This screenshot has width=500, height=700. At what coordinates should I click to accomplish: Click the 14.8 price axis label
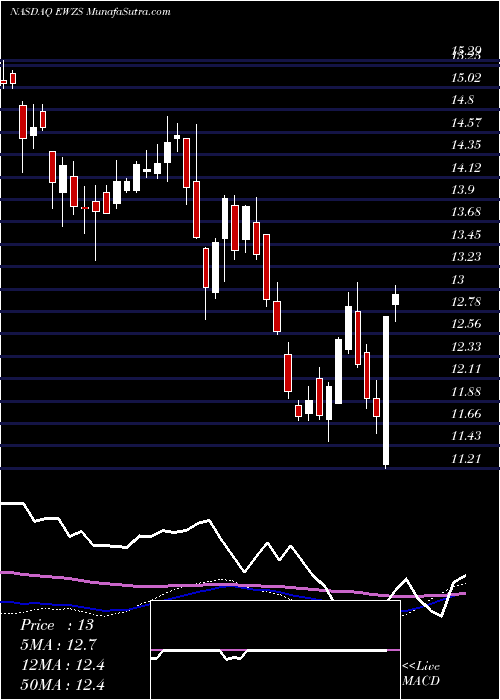point(463,100)
